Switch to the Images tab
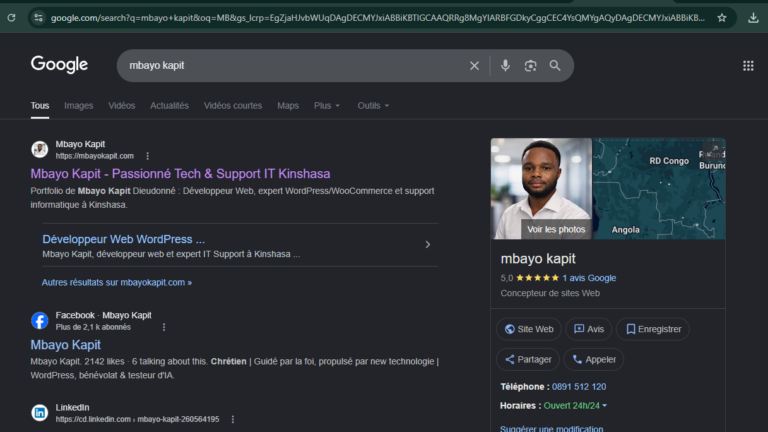This screenshot has width=768, height=432. pos(78,105)
